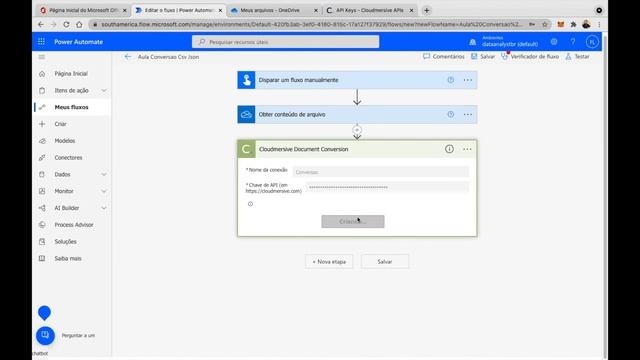
Task: Show info for Cloudmersive Document Conversion
Action: (x=449, y=149)
